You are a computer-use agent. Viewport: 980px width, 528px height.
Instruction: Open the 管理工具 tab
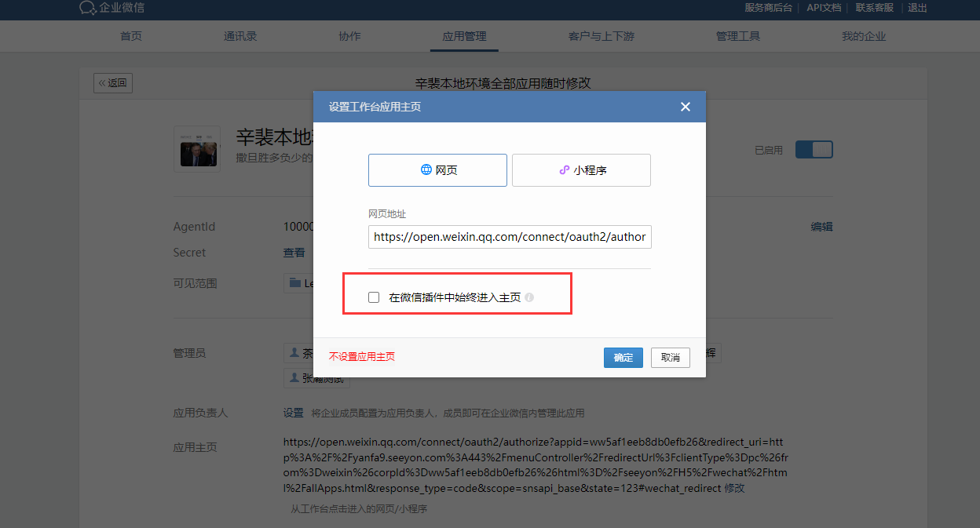point(738,36)
